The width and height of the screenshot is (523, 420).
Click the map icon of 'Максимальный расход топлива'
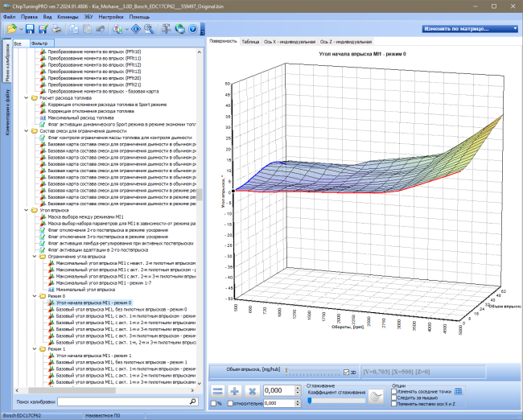[x=43, y=117]
